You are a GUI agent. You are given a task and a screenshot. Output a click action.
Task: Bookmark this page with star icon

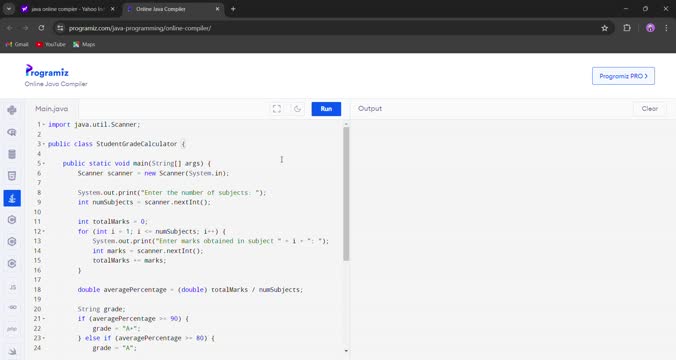click(604, 28)
